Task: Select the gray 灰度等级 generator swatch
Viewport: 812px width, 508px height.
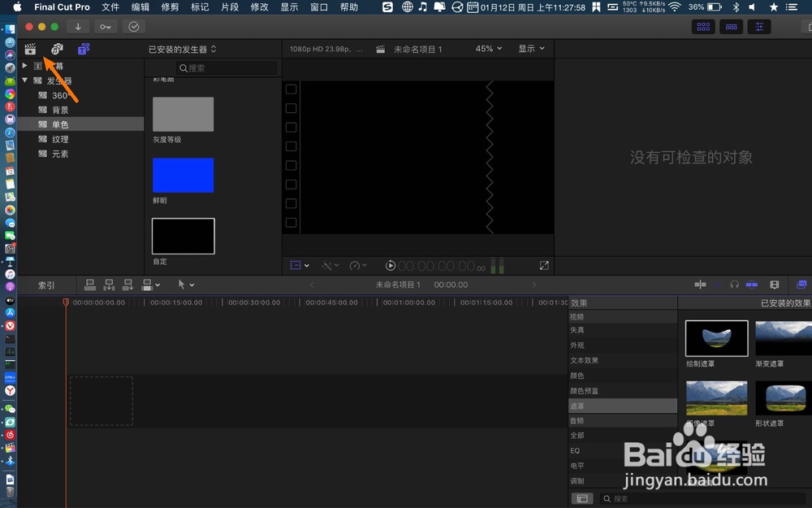Action: click(x=183, y=114)
